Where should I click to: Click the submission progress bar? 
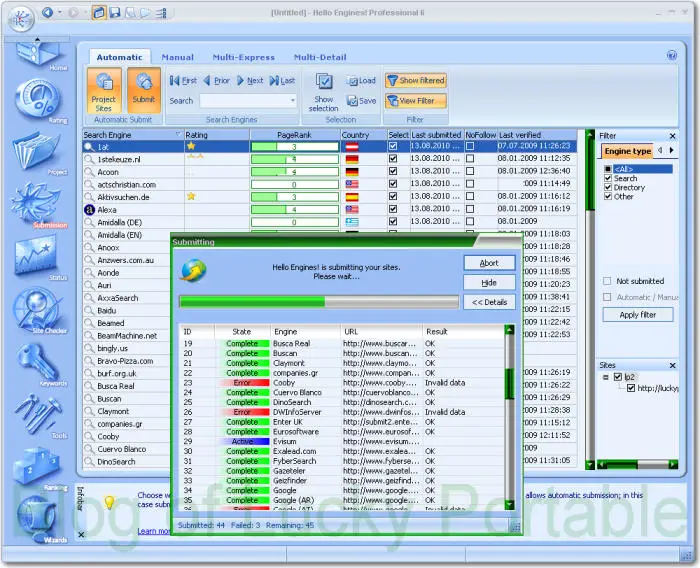[x=319, y=302]
